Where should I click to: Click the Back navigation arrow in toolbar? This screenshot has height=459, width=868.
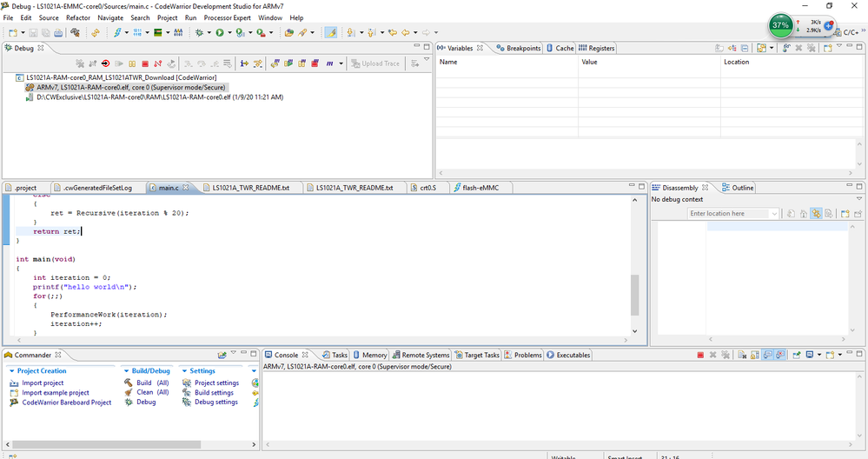pyautogui.click(x=405, y=33)
